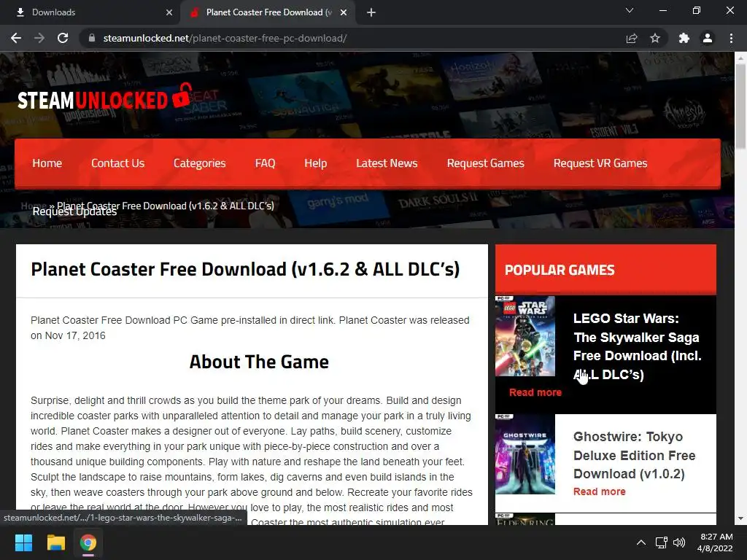Screen dimensions: 747x560
Task: Click the SteamUnlocked logo
Action: point(105,97)
